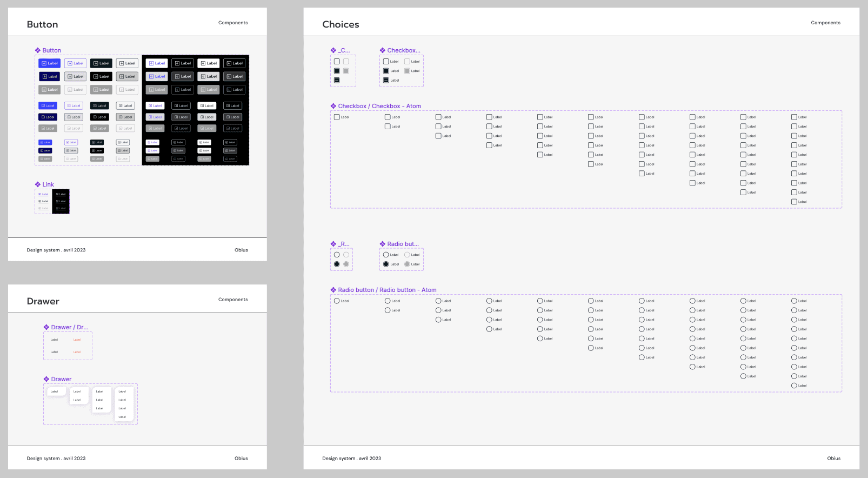Click the Drawer / Dr... component name
868x478 pixels.
tap(70, 327)
